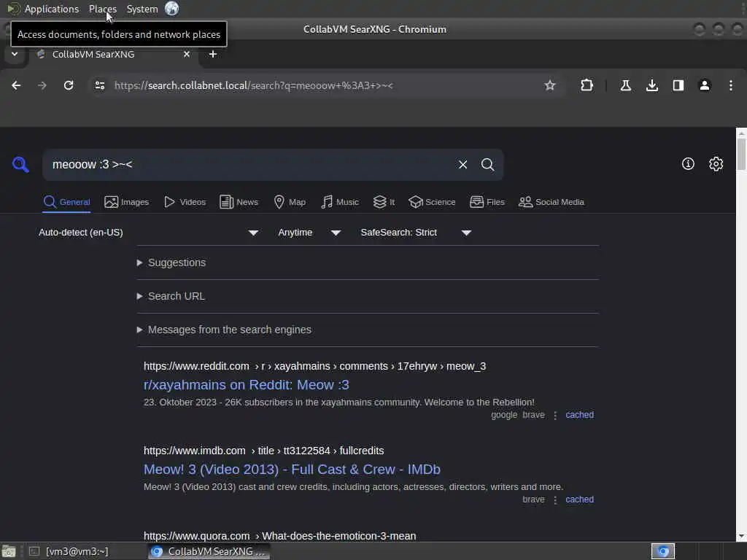Open the Downloads icon in toolbar
The image size is (747, 560).
tap(651, 85)
